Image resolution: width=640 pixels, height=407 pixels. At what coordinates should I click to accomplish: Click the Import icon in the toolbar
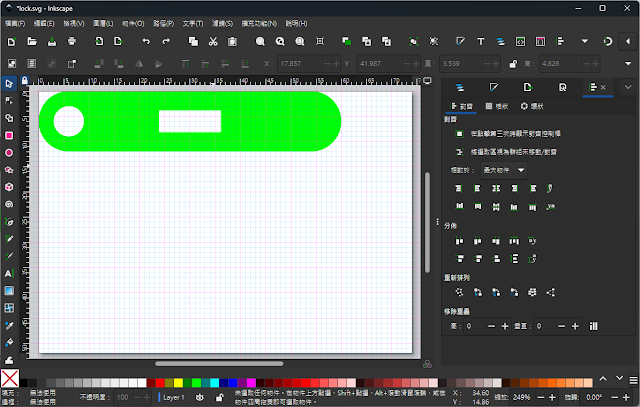tap(99, 42)
